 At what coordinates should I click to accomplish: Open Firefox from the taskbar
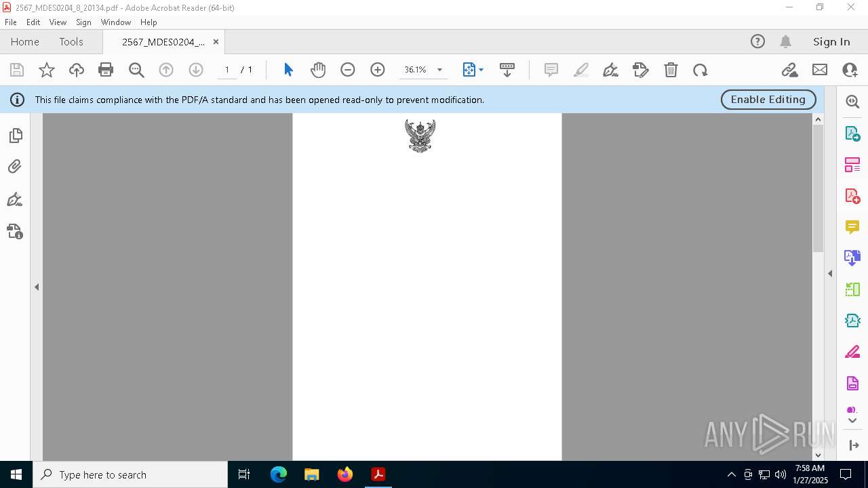(345, 474)
